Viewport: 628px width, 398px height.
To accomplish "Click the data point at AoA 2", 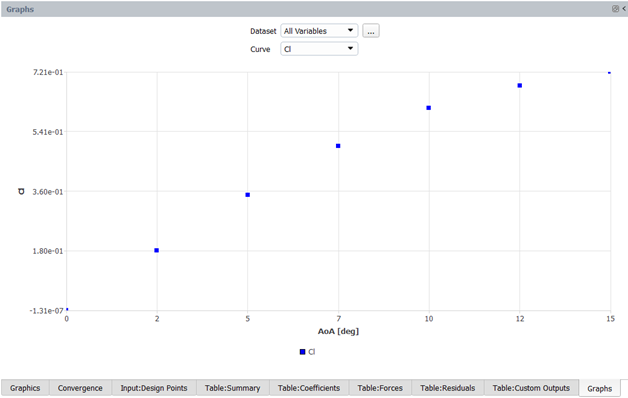I will (157, 250).
